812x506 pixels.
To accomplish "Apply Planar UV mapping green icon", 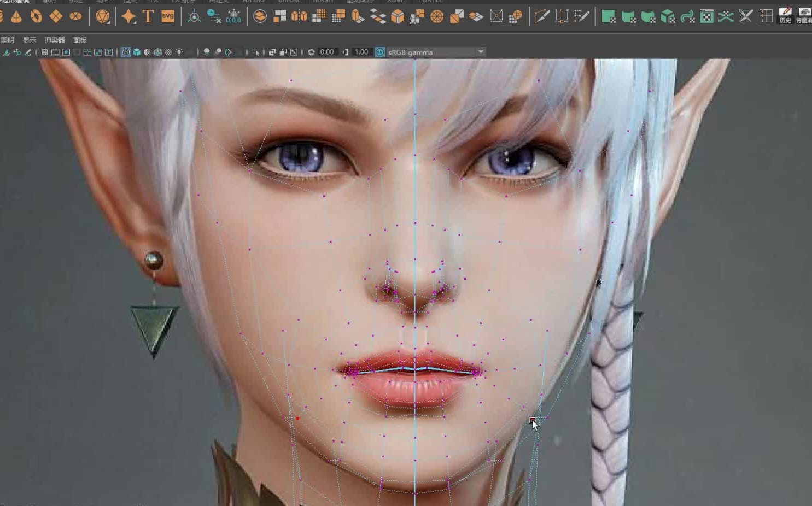I will (x=609, y=16).
